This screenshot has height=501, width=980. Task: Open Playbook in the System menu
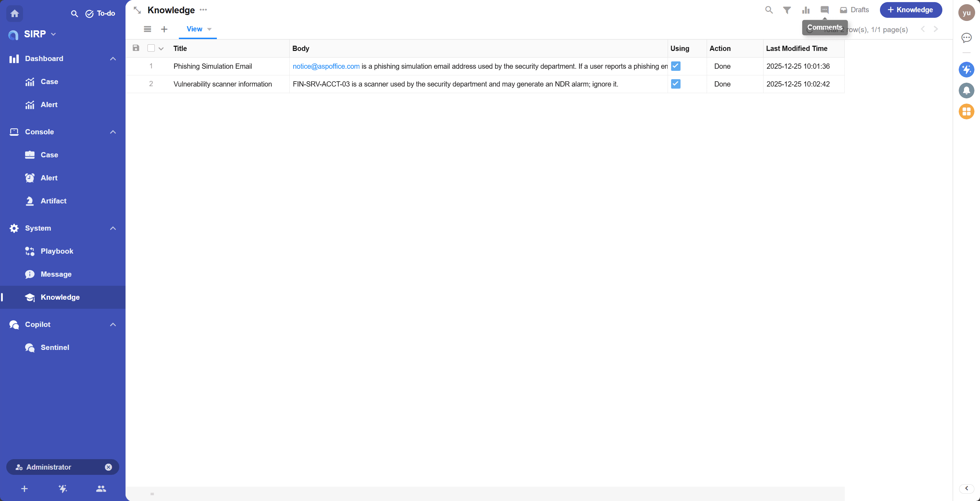(57, 251)
